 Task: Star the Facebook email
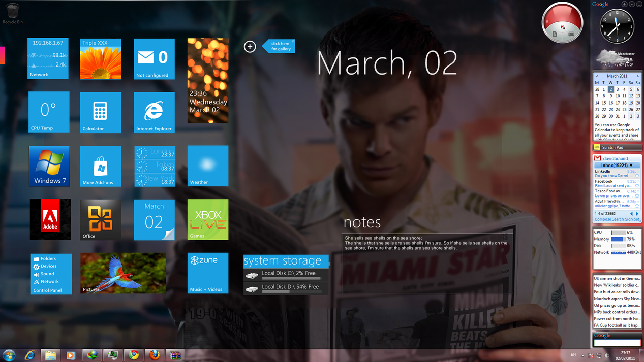point(637,186)
